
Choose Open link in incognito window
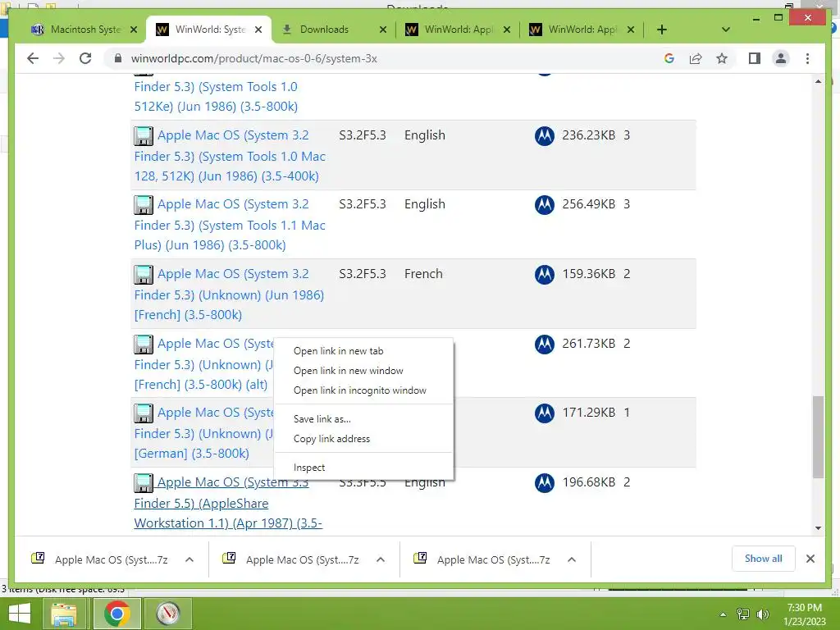point(363,390)
